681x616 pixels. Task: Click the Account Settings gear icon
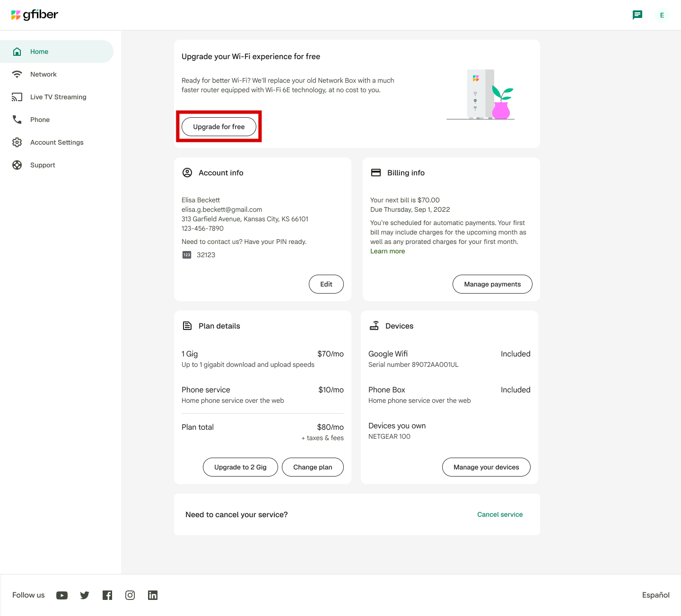(x=17, y=142)
